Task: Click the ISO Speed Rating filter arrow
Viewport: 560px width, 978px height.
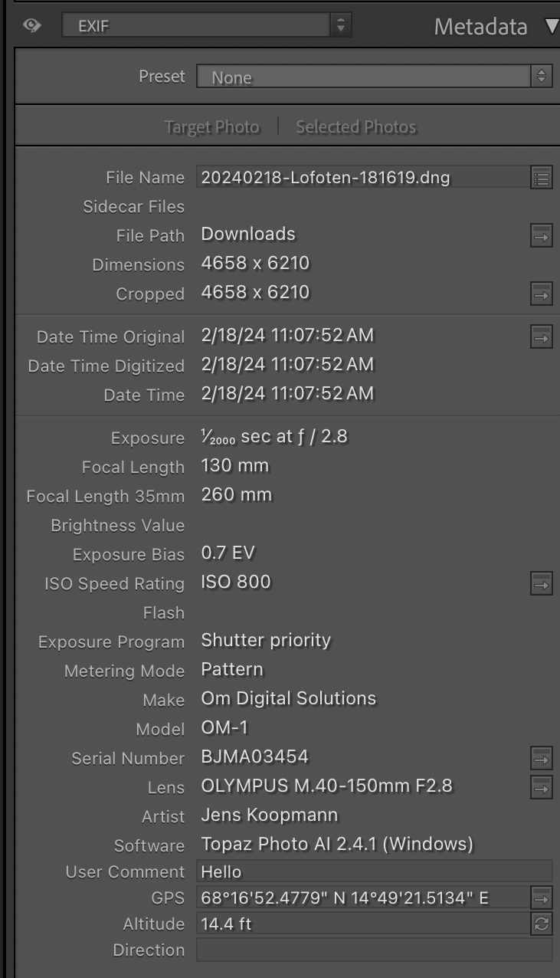Action: (542, 583)
